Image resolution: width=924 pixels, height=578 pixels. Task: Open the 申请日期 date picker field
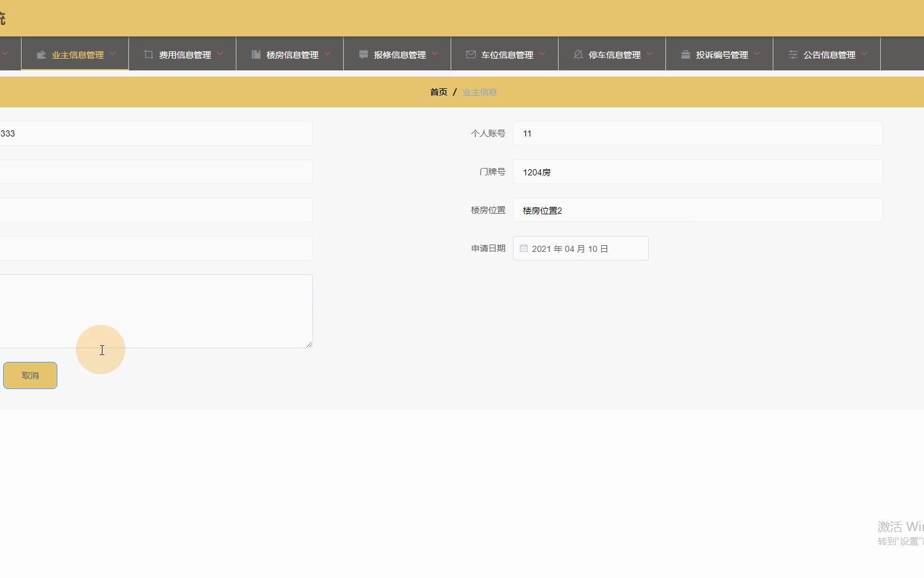coord(581,248)
